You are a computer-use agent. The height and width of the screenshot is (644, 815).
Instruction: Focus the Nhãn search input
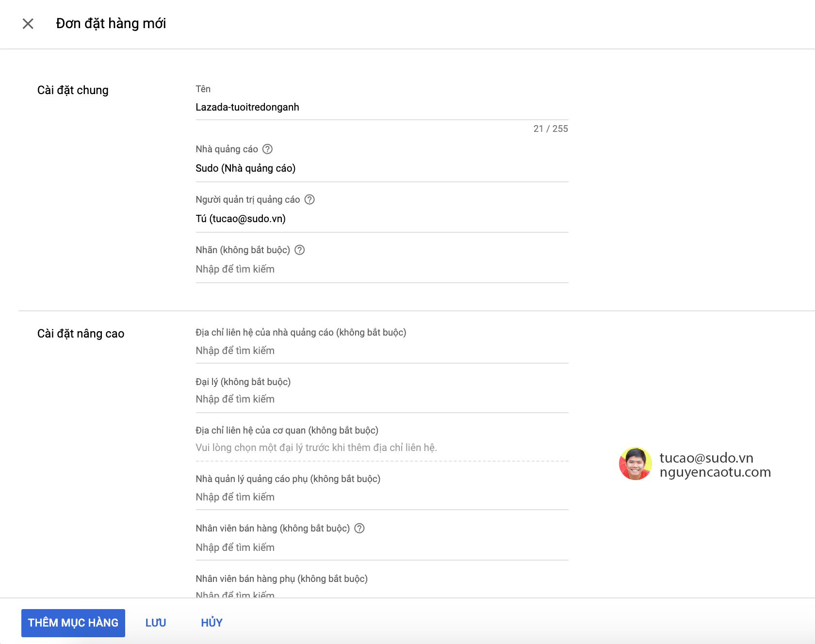point(381,270)
